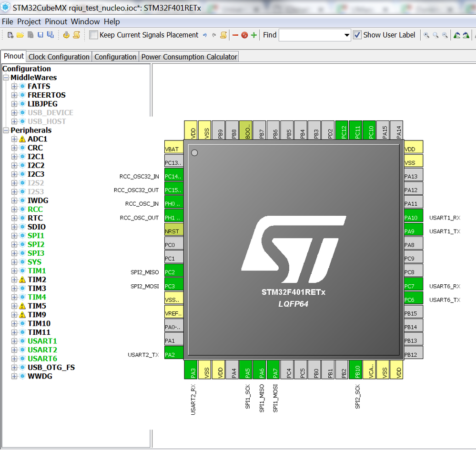Create a new project with the toolbar icon
Screen dimensions: 476x450
[10, 35]
